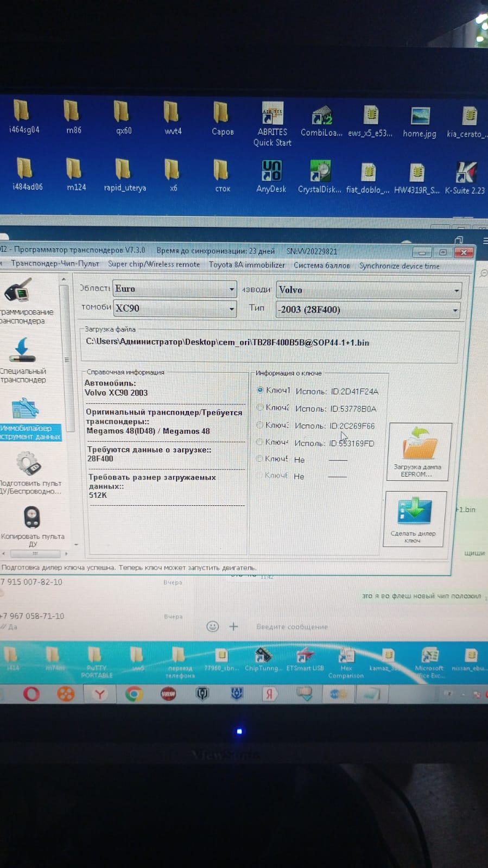The height and width of the screenshot is (868, 488).
Task: Open the Immobilizer data tool icon
Action: click(25, 409)
